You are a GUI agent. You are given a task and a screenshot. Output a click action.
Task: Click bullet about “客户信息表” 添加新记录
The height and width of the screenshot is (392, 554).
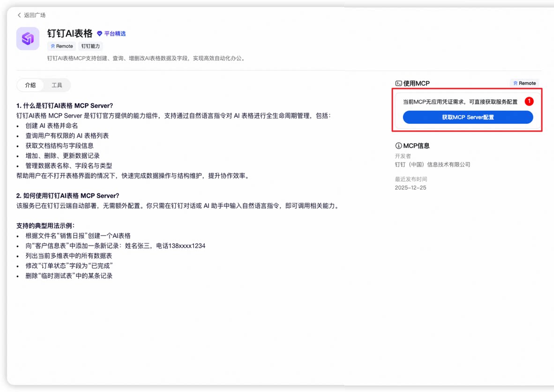(115, 246)
